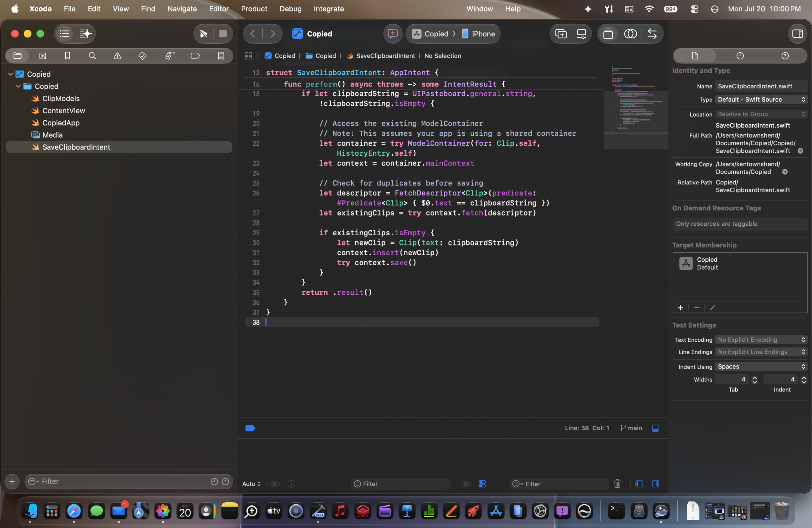Open the Find navigator magnifier
812x528 pixels.
tap(92, 55)
